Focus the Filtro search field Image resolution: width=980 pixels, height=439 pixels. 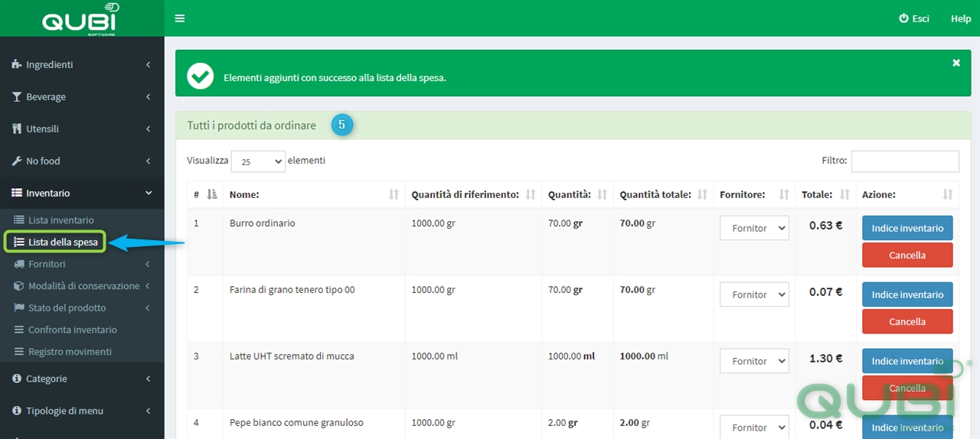905,161
